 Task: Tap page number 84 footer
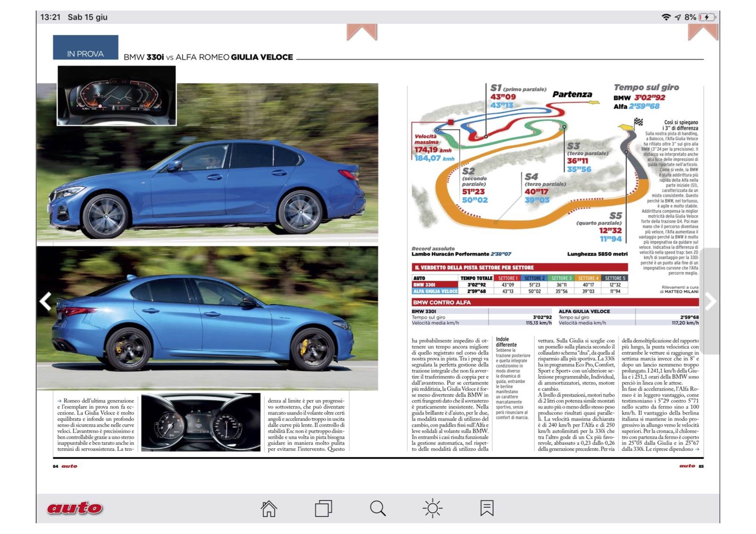55,466
